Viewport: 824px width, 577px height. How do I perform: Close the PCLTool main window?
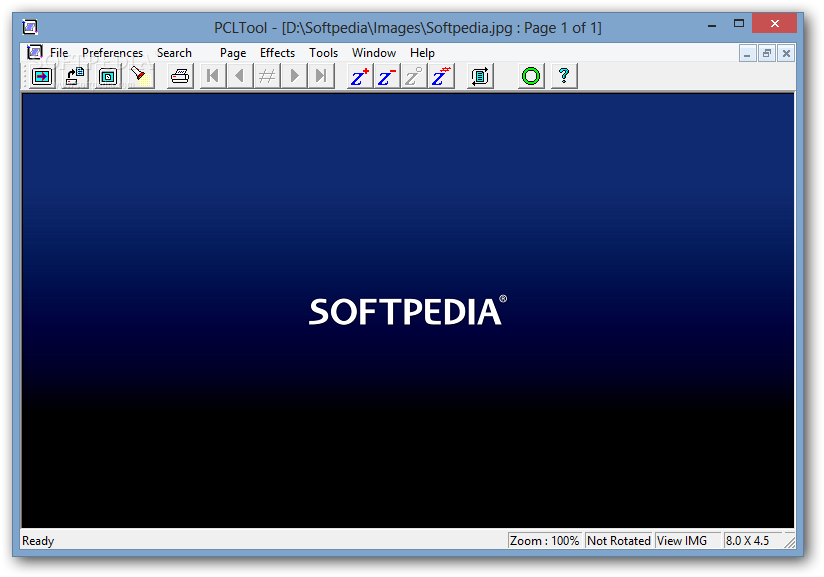point(775,24)
